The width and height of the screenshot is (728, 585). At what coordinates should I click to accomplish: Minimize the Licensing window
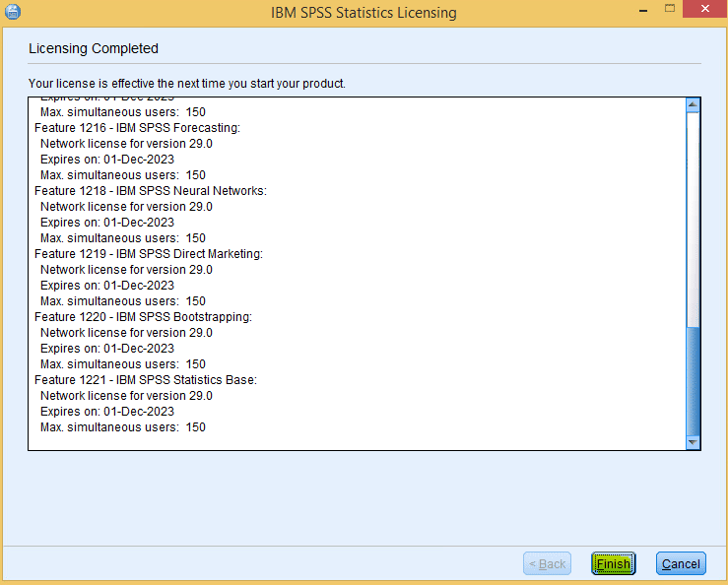pos(643,10)
